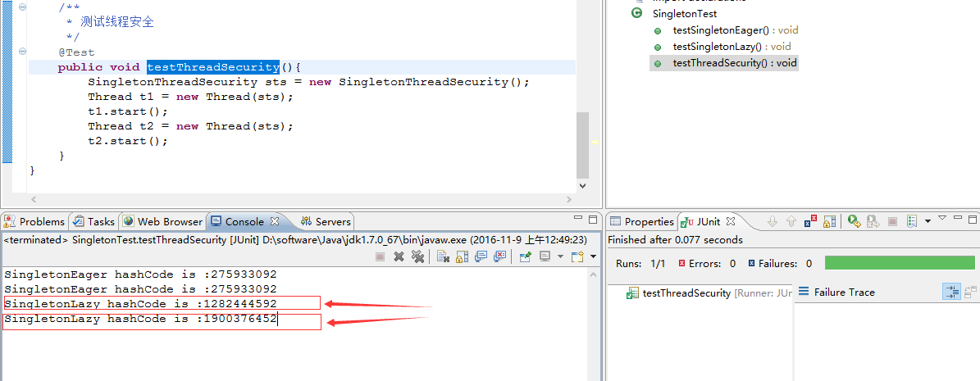Clear the Console output

pos(443,256)
